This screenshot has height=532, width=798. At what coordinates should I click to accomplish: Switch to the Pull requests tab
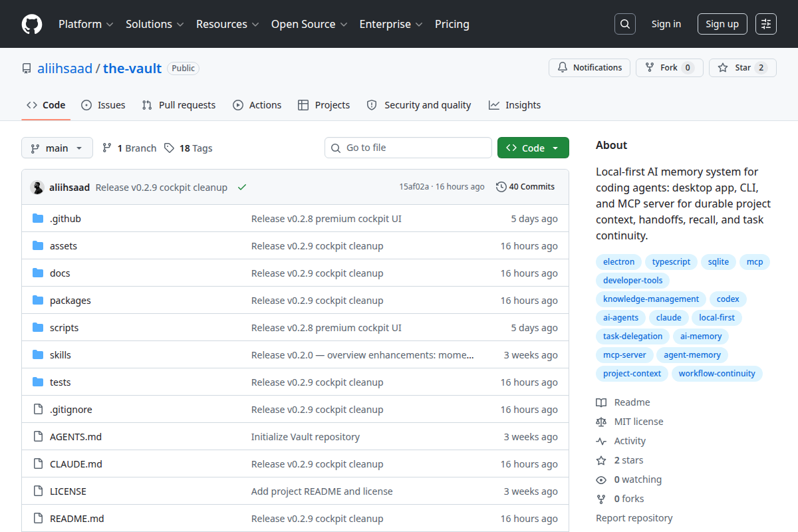(x=179, y=105)
